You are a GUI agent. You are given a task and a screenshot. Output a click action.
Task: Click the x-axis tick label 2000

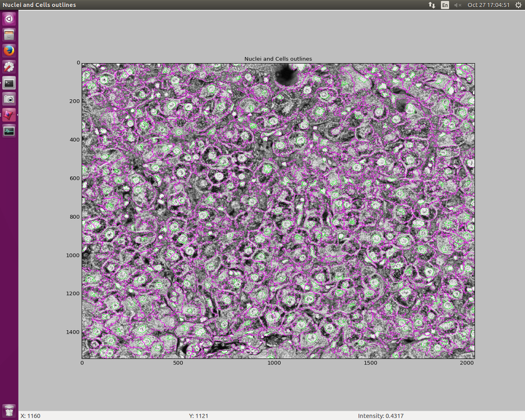pos(467,363)
